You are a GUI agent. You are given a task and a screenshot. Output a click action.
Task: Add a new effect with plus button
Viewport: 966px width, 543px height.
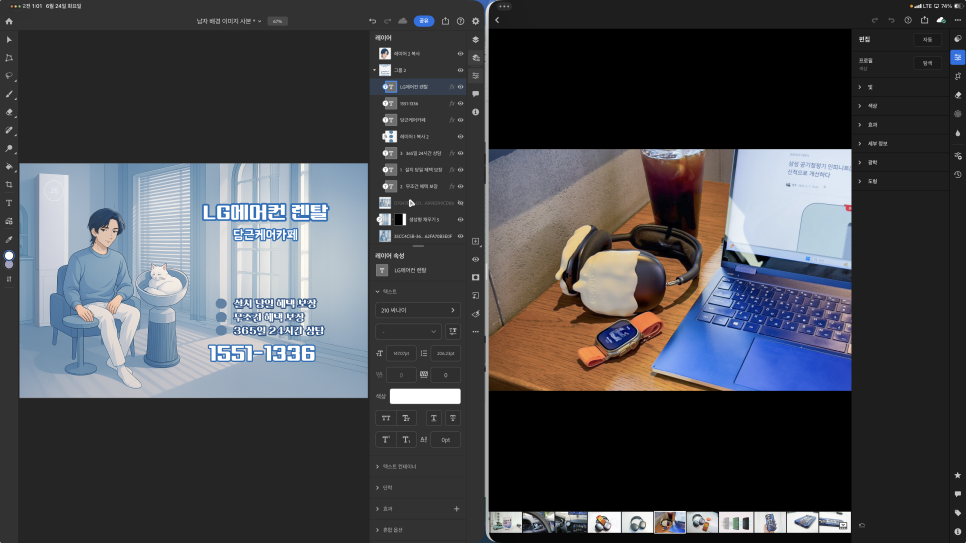coord(457,509)
